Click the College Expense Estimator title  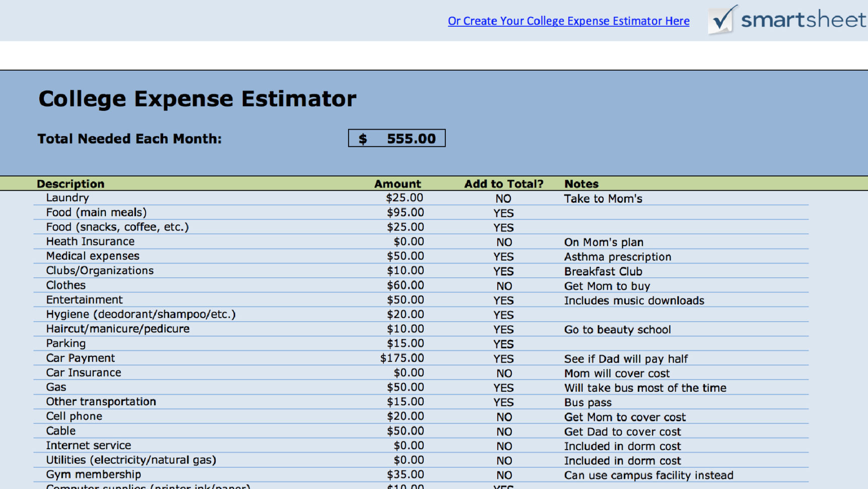[x=197, y=98]
